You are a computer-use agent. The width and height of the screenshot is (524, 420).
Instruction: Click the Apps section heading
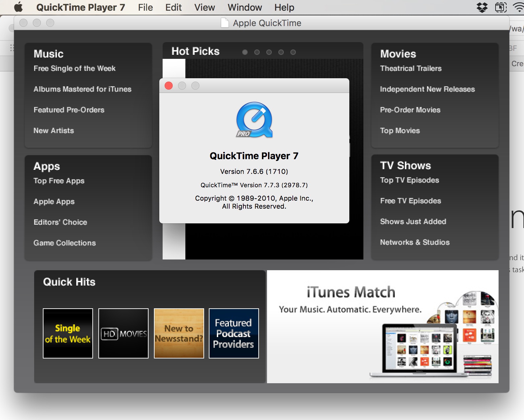pyautogui.click(x=47, y=166)
